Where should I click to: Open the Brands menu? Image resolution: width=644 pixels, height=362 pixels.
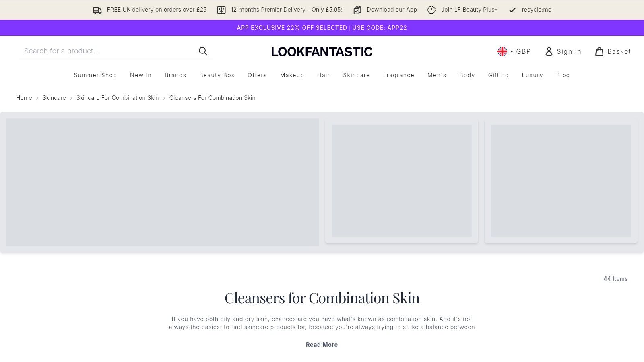pyautogui.click(x=175, y=75)
